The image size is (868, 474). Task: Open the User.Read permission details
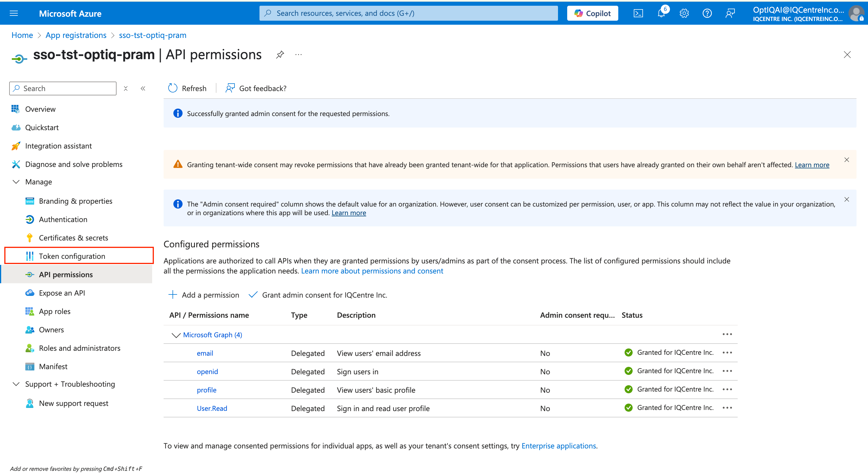click(212, 408)
